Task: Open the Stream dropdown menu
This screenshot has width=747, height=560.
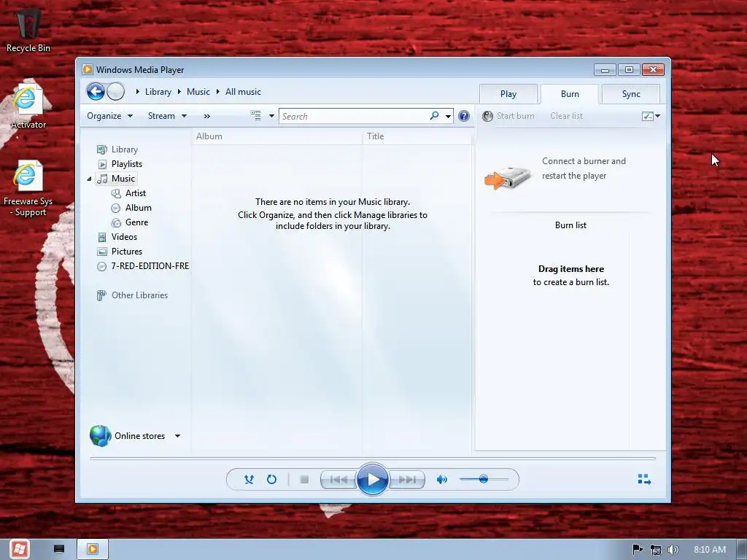Action: [x=167, y=116]
